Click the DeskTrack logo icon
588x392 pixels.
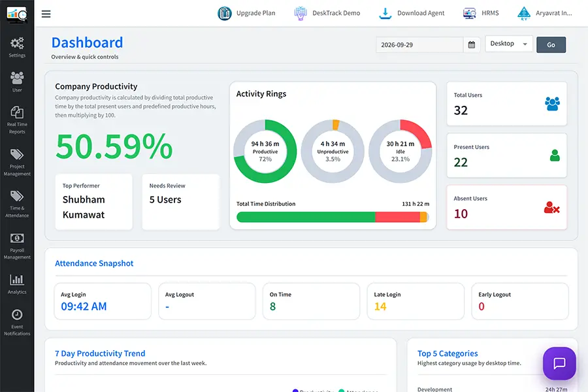click(17, 14)
